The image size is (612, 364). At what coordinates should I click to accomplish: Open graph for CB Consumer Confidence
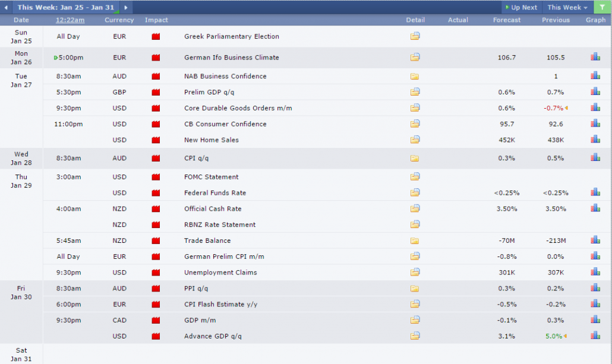click(x=595, y=124)
